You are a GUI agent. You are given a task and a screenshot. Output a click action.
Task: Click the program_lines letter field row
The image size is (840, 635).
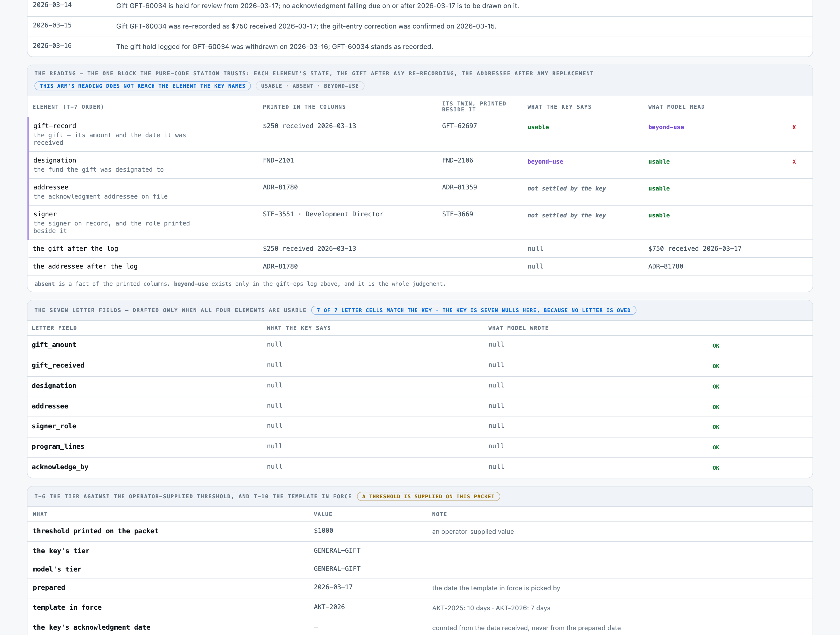(420, 447)
